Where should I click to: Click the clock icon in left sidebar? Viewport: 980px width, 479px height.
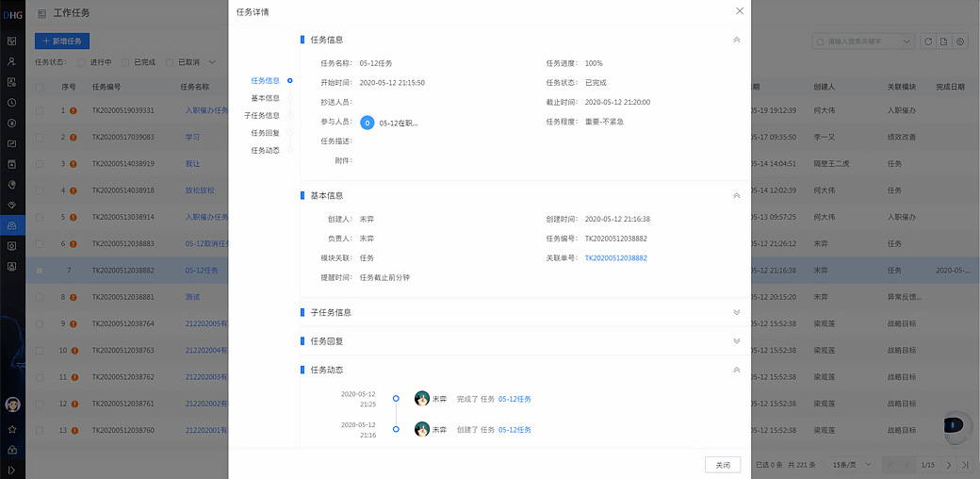(12, 102)
